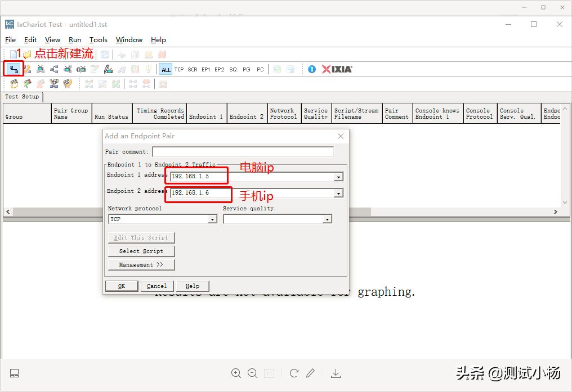Click OK in Add an Endpoint Pair dialog
The height and width of the screenshot is (392, 572).
tap(122, 286)
